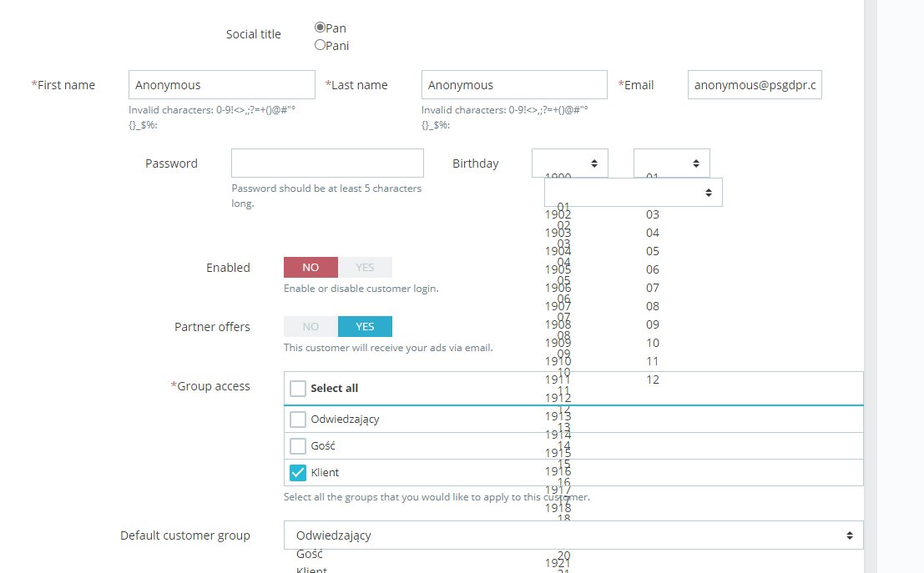
Task: Set Enabled toggle to NO
Action: click(x=311, y=268)
